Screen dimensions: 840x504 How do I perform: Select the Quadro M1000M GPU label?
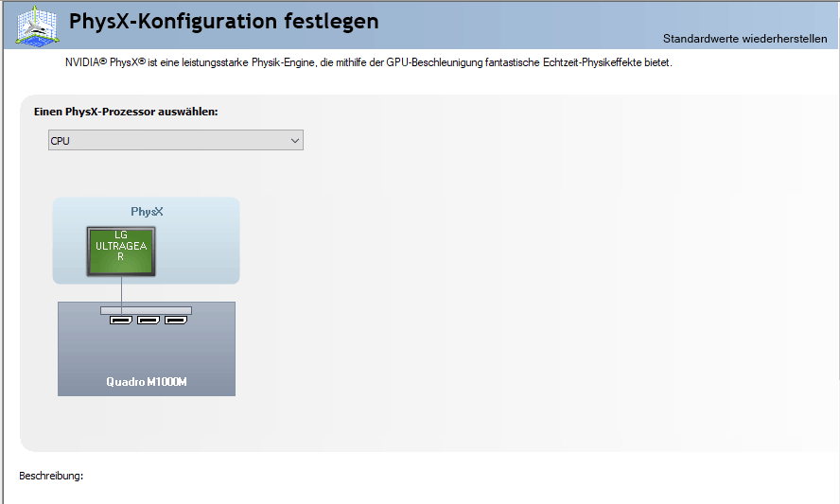pyautogui.click(x=147, y=382)
